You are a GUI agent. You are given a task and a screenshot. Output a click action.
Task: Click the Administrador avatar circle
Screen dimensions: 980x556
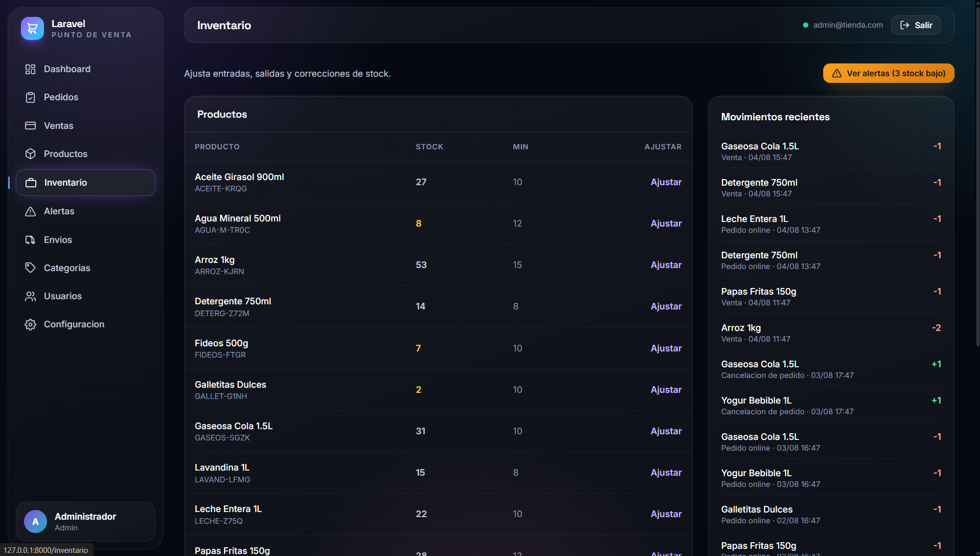click(x=35, y=522)
